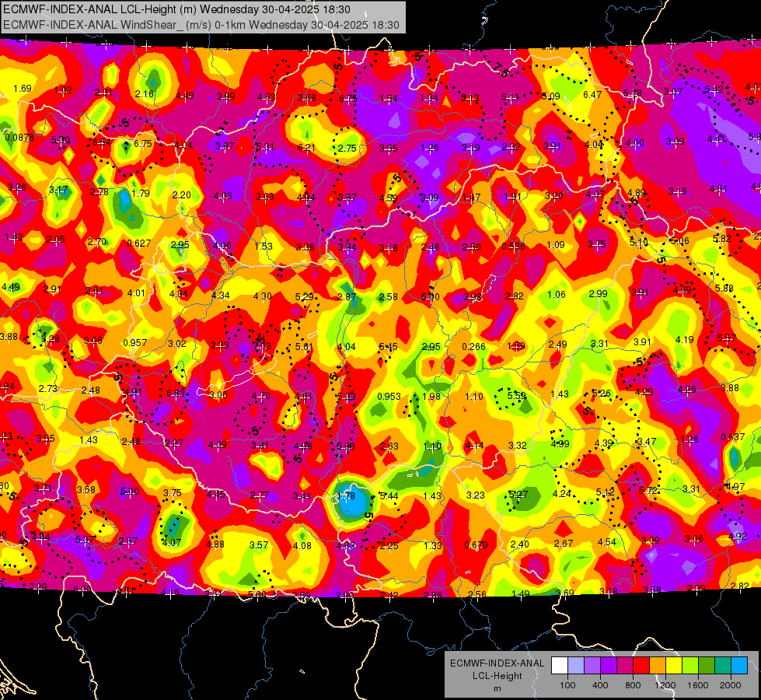Pick the sky blue legend swatch
The height and width of the screenshot is (700, 761).
coord(739,666)
